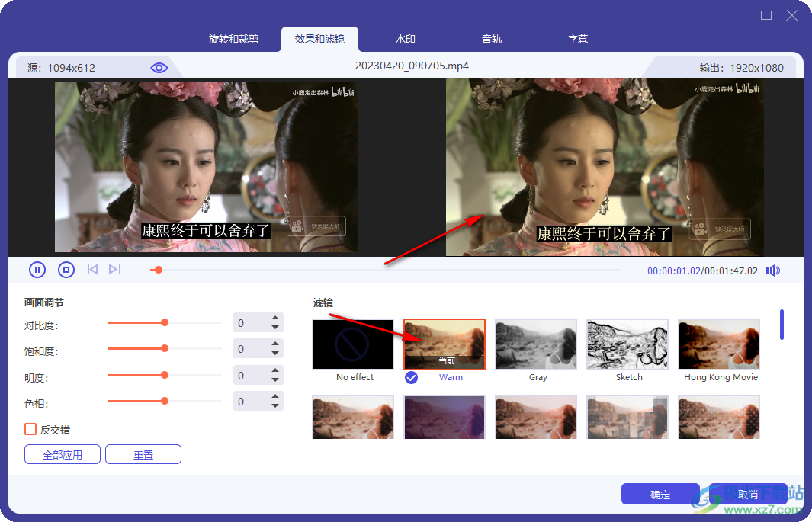Pause the video playback
The height and width of the screenshot is (522, 812).
(x=37, y=270)
